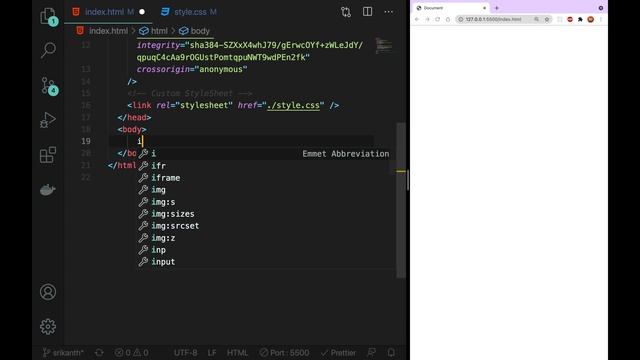
Task: Bookmark the page with the star icon
Action: (x=547, y=19)
